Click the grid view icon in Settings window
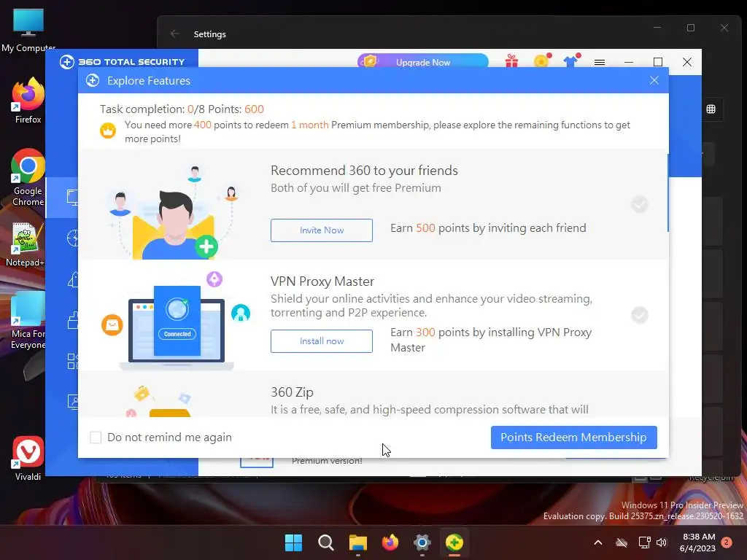Screen dimensions: 747x560 711,109
